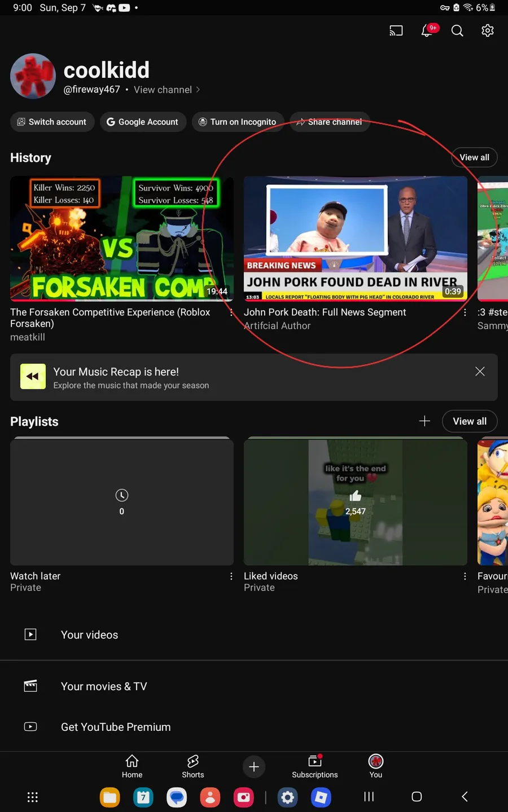508x812 pixels.
Task: Open options menu for Watch later
Action: (231, 576)
